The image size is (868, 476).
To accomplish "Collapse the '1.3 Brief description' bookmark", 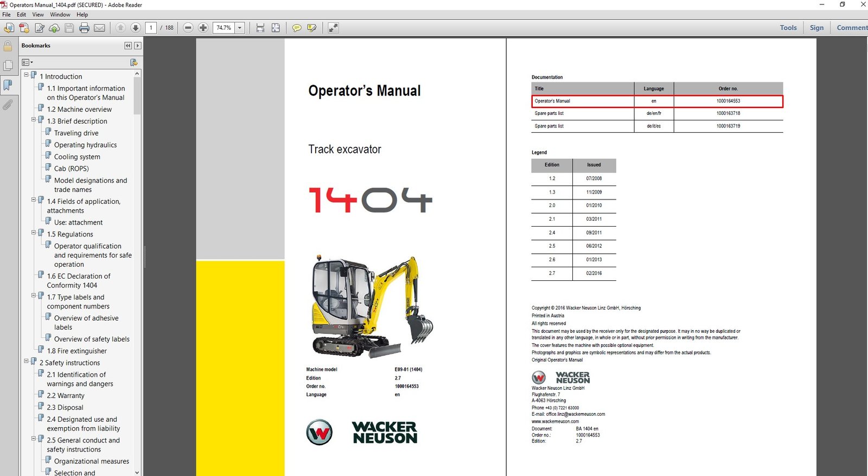I will coord(34,119).
